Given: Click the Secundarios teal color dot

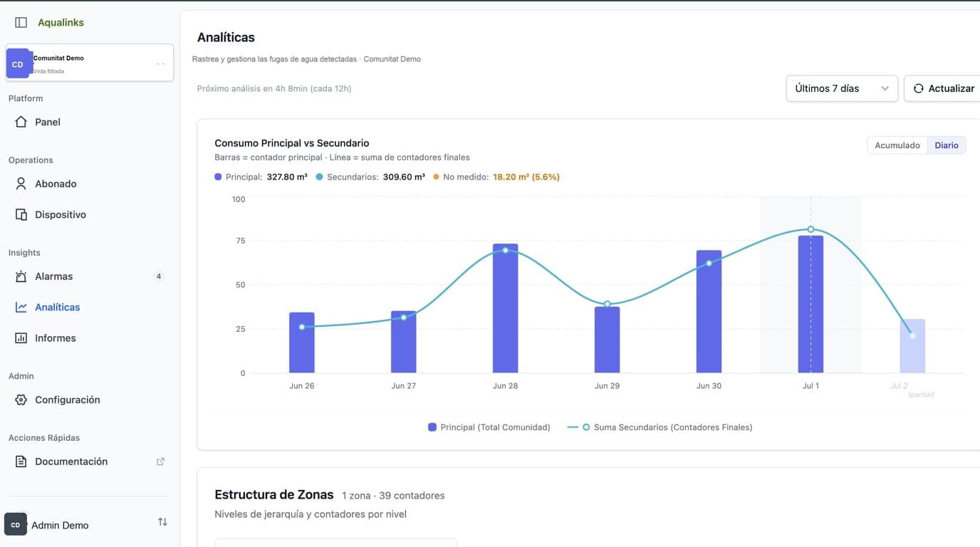Looking at the screenshot, I should tap(319, 177).
